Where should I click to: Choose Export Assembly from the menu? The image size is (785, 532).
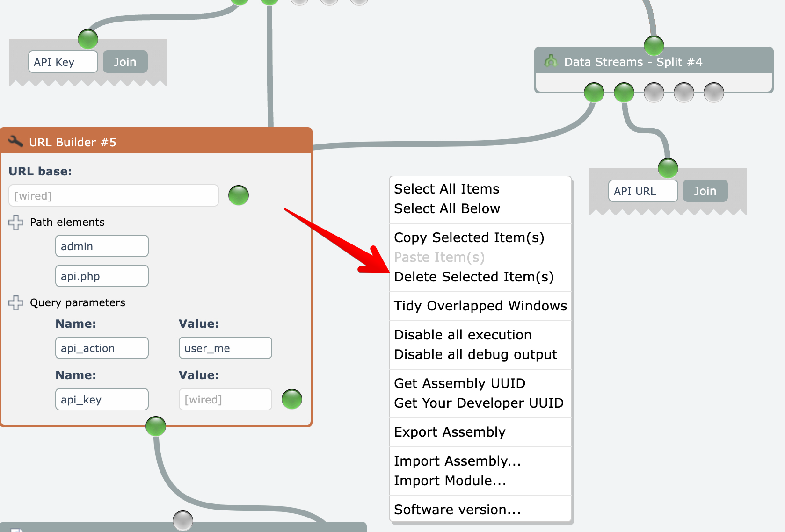coord(450,432)
